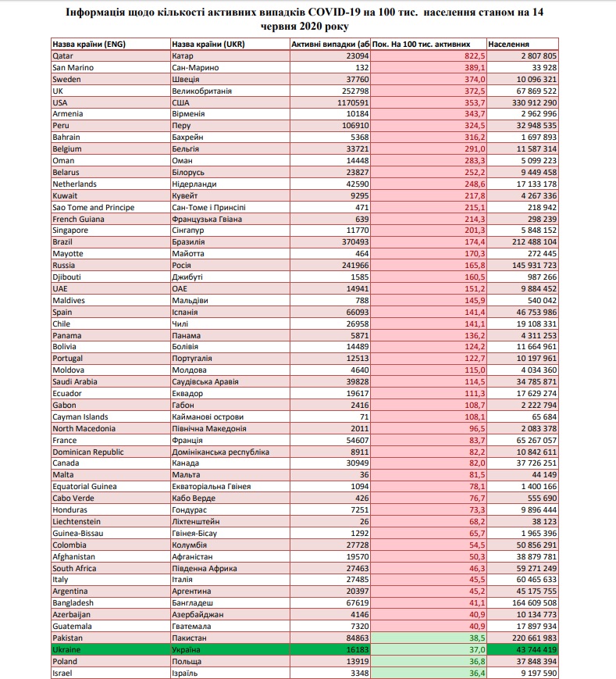Select the 'Sao Tome and Principe' cell
The height and width of the screenshot is (679, 616).
pos(111,207)
